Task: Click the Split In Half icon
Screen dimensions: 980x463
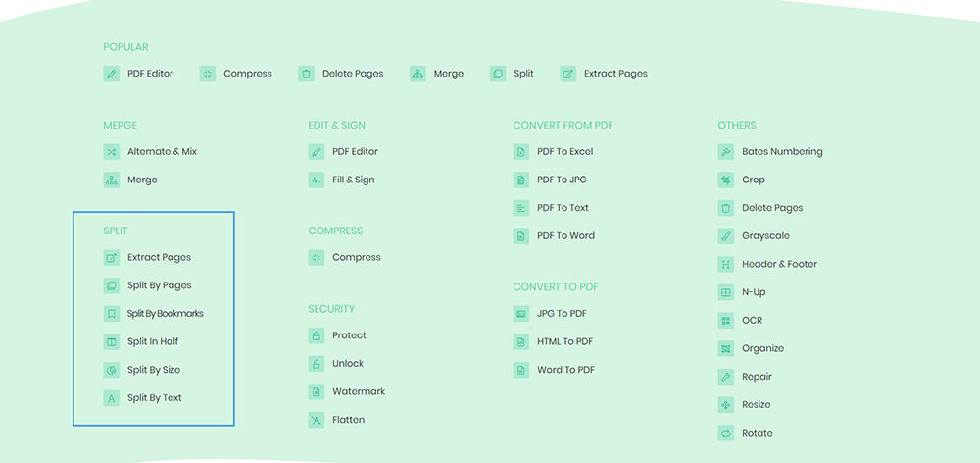Action: pos(112,342)
